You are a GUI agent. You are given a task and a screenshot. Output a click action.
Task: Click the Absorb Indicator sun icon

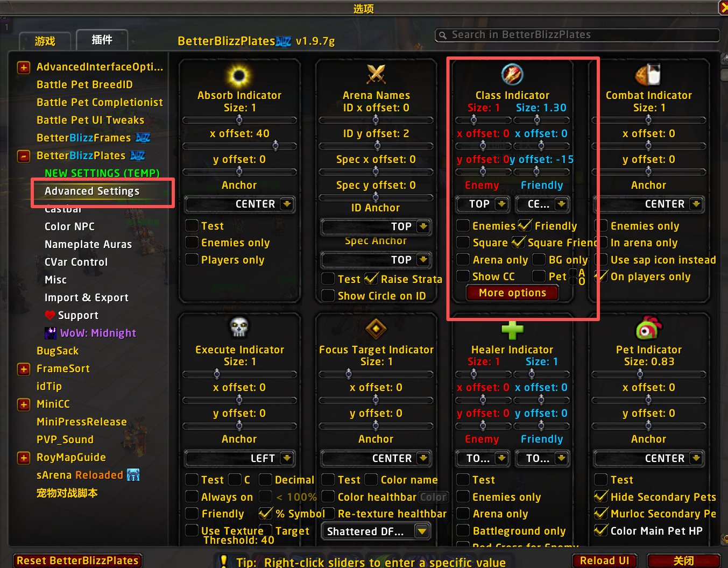click(x=239, y=76)
